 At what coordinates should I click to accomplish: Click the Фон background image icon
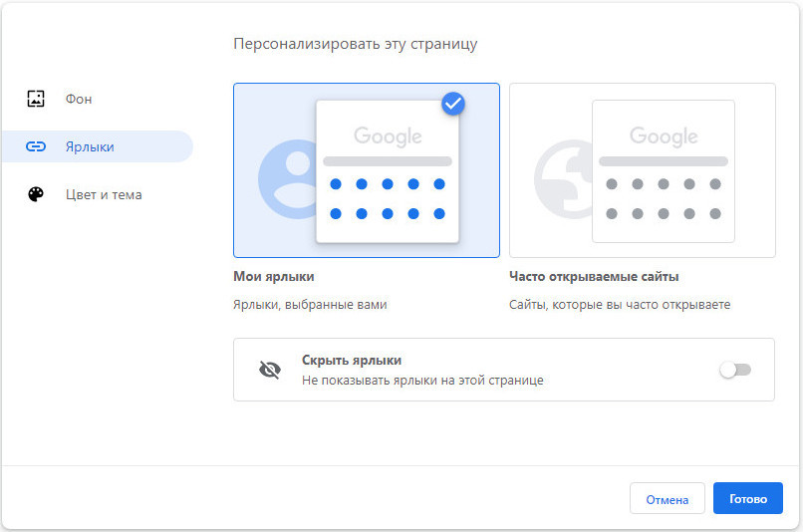(35, 99)
